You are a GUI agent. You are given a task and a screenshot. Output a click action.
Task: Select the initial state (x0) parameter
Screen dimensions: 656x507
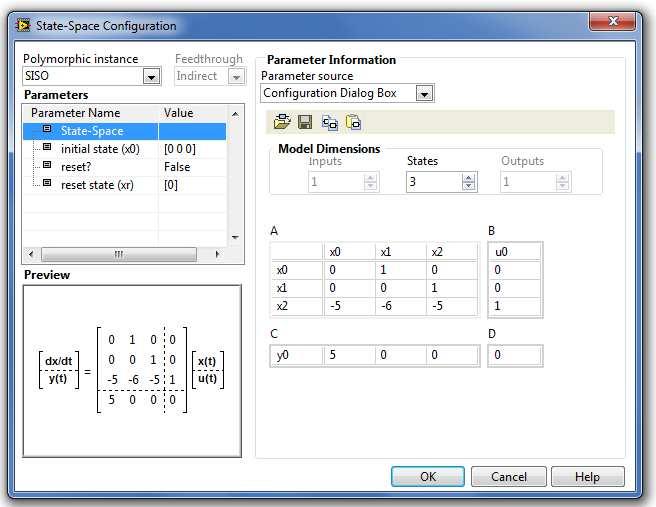125,149
